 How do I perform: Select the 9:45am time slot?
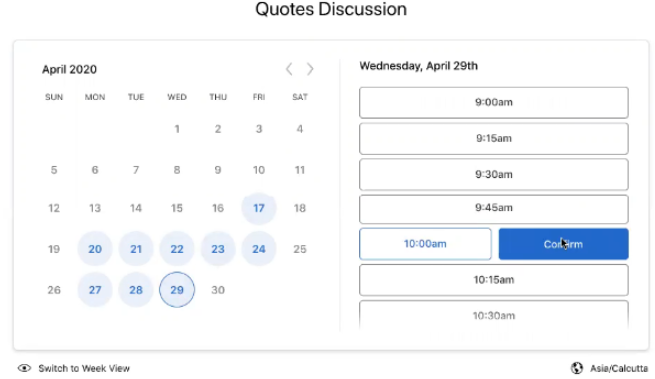point(493,209)
